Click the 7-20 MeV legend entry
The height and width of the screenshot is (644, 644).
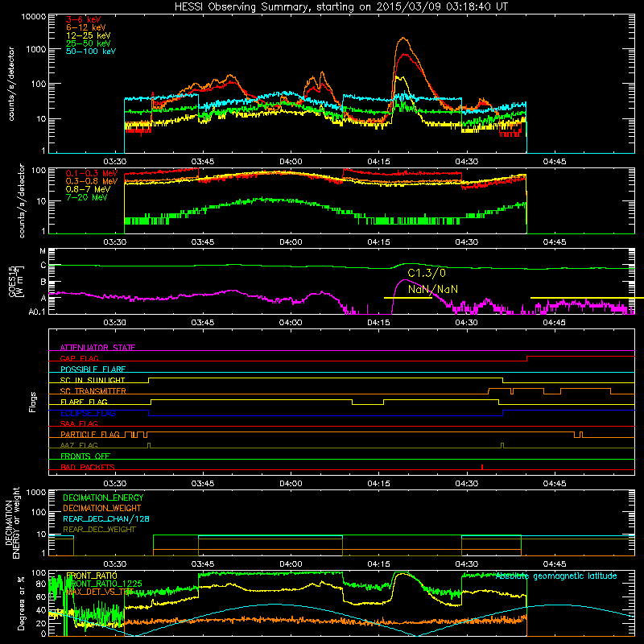pyautogui.click(x=87, y=197)
